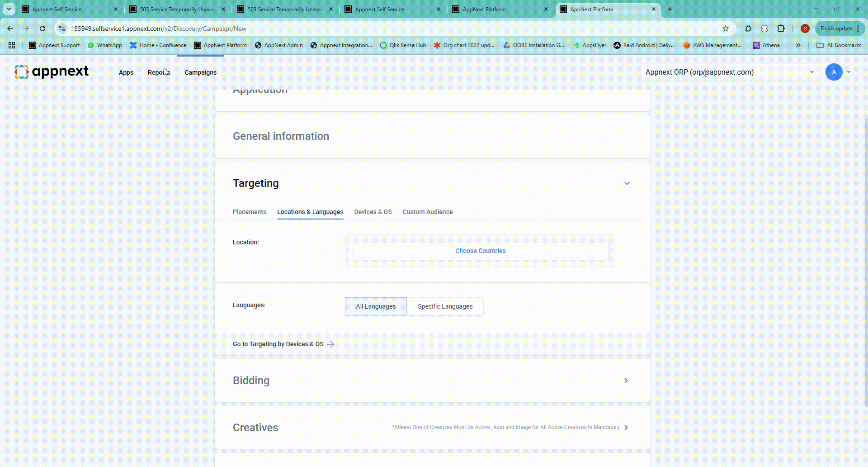Image resolution: width=868 pixels, height=467 pixels.
Task: Expand the General information section
Action: (433, 136)
